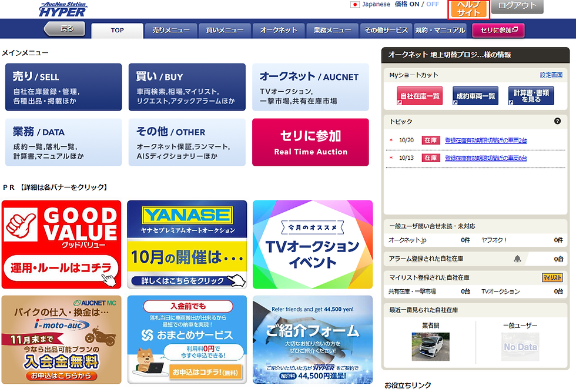The width and height of the screenshot is (576, 392).
Task: Click the お役立ちリンク heading
Action: click(x=408, y=386)
